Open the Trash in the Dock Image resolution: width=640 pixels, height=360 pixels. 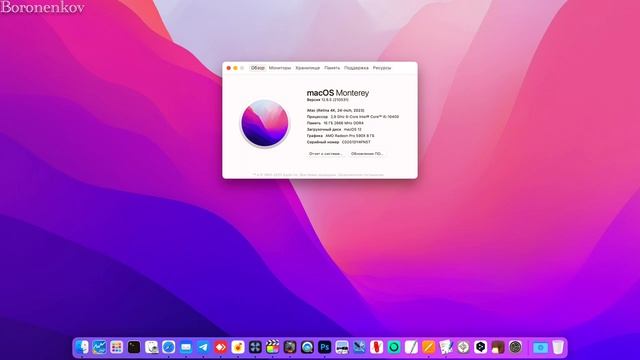pos(558,347)
